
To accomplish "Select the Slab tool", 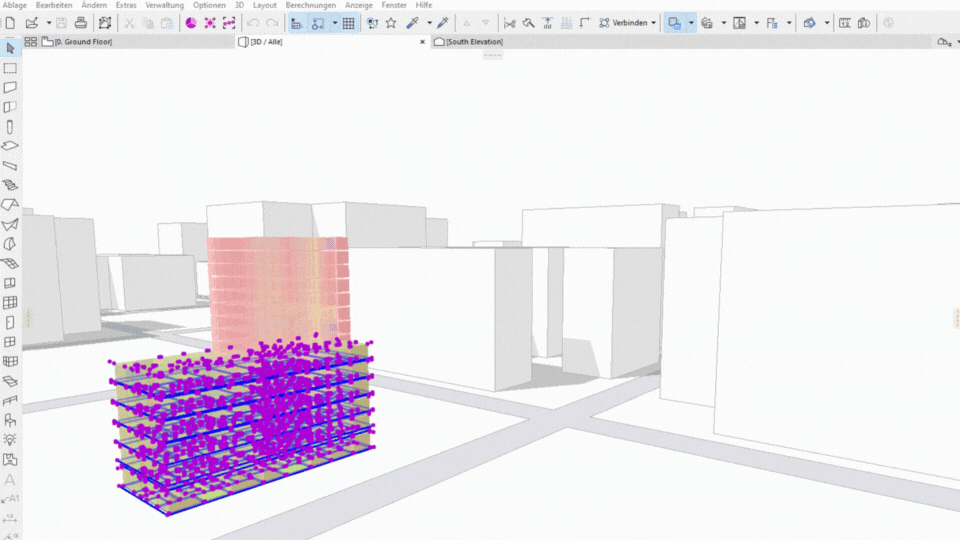I will pos(10,146).
